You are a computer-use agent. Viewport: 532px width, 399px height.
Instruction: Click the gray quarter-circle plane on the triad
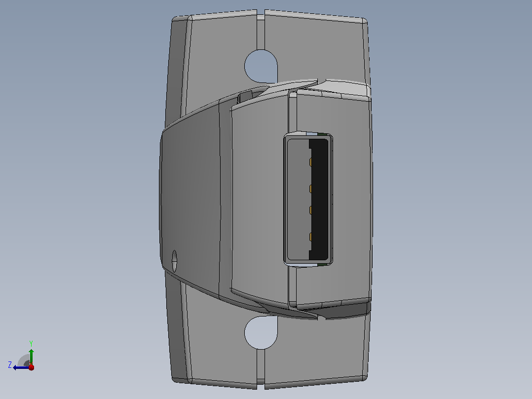pyautogui.click(x=24, y=360)
